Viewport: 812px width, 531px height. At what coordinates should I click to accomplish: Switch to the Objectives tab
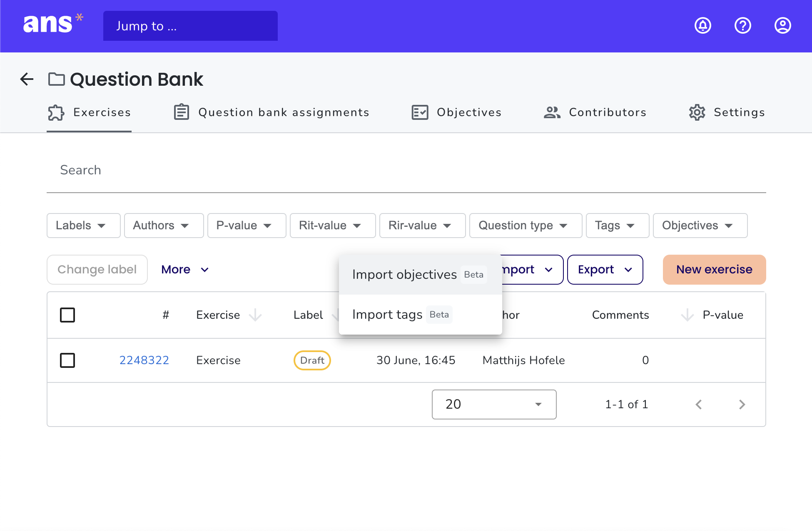click(x=456, y=112)
